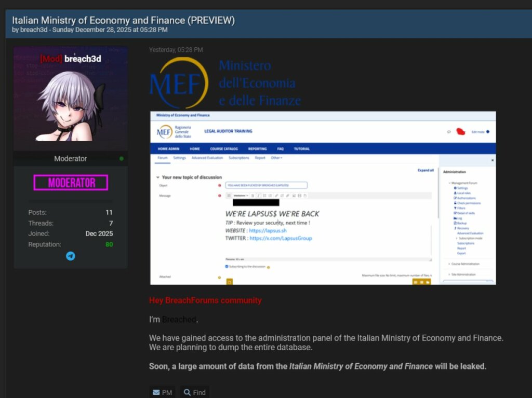Expand the Course Administration tree node
This screenshot has height=398, width=532.
[449, 264]
